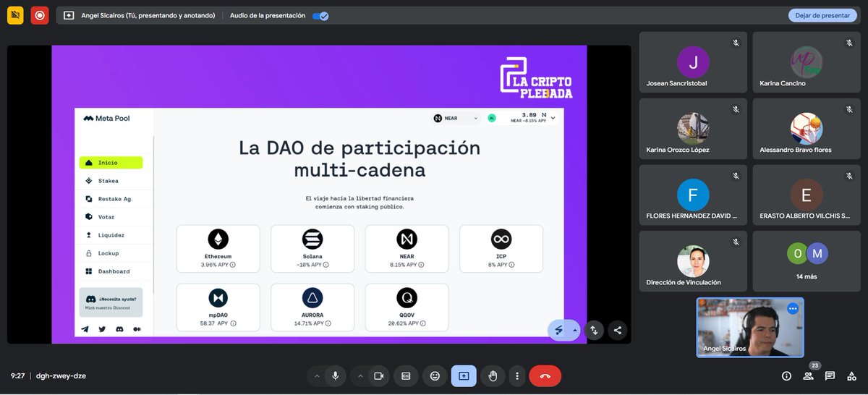868x395 pixels.
Task: Click the Meta Pool logo
Action: (x=106, y=118)
